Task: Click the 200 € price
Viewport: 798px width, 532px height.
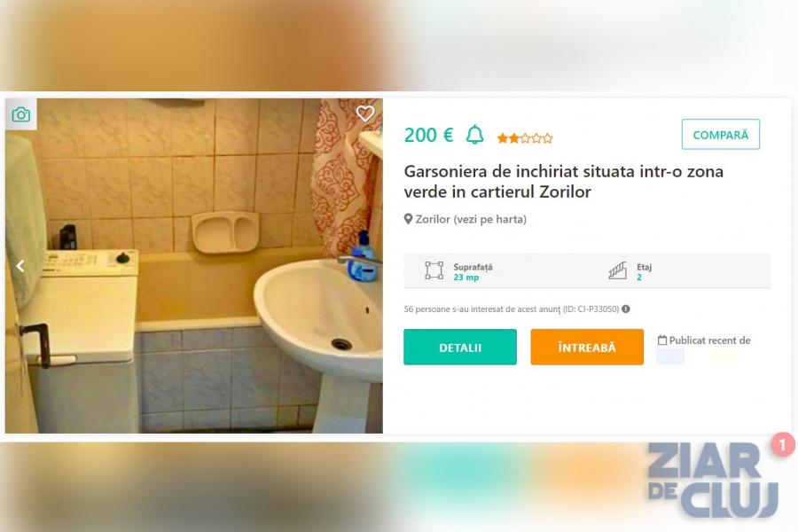Action: [x=428, y=136]
